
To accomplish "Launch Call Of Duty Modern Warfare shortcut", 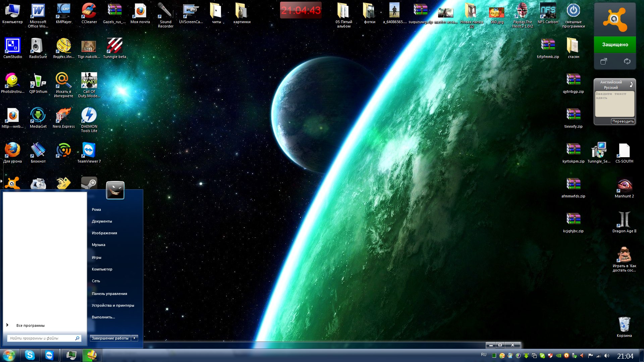I will pos(89,85).
